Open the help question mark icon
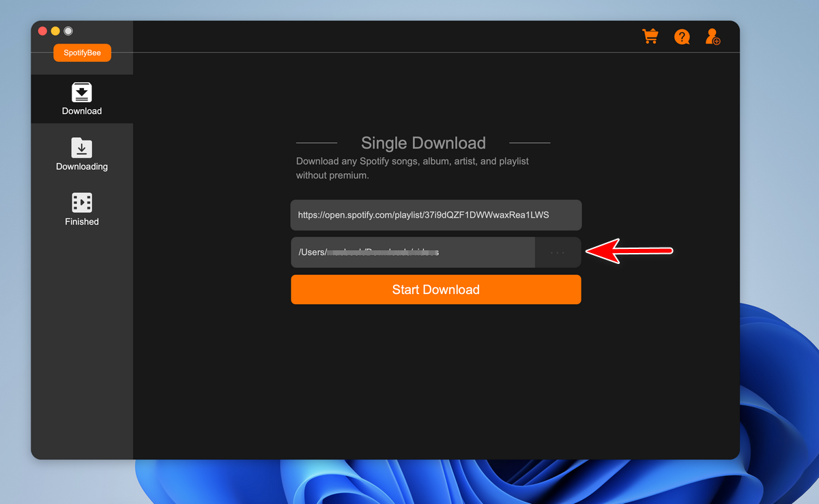This screenshot has width=819, height=504. coord(682,37)
